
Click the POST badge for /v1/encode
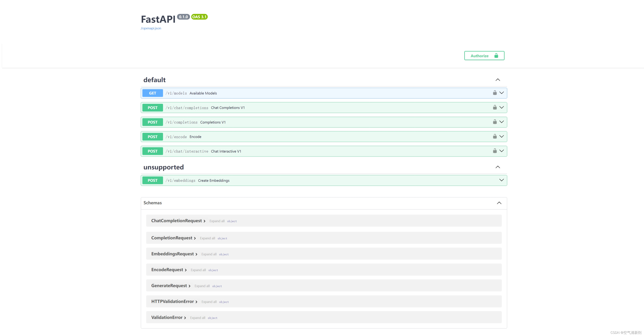(153, 137)
